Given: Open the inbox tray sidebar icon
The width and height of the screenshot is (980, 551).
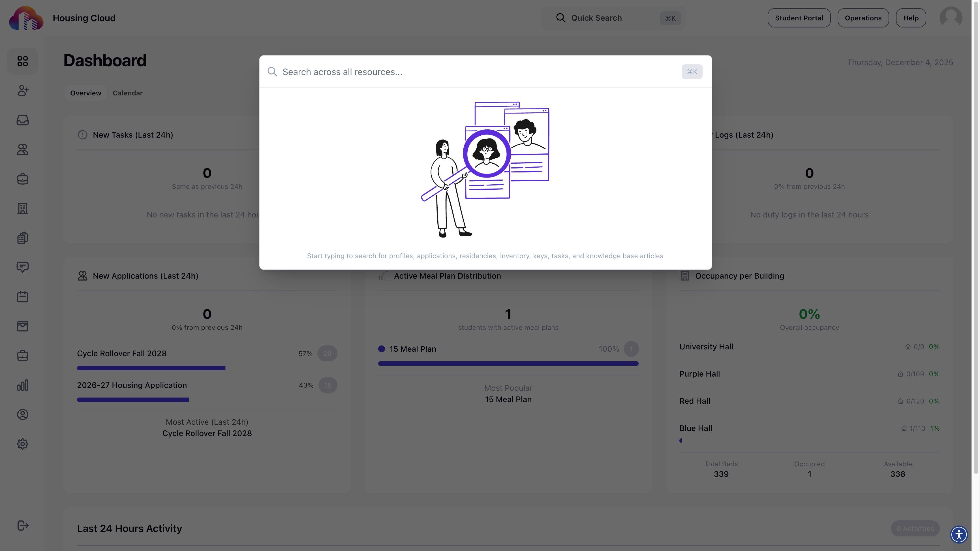Looking at the screenshot, I should (x=22, y=120).
